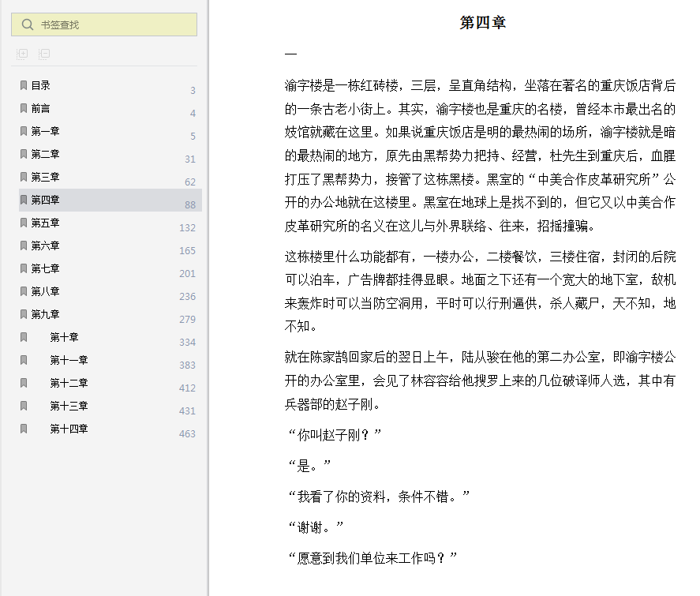
Task: Click bookmark icon beside 第一章
Action: click(24, 131)
